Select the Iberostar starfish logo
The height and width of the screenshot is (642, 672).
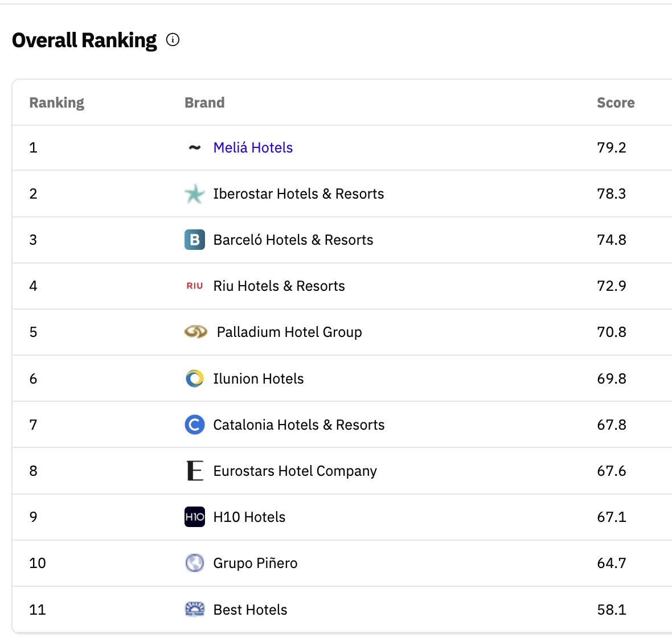point(194,194)
